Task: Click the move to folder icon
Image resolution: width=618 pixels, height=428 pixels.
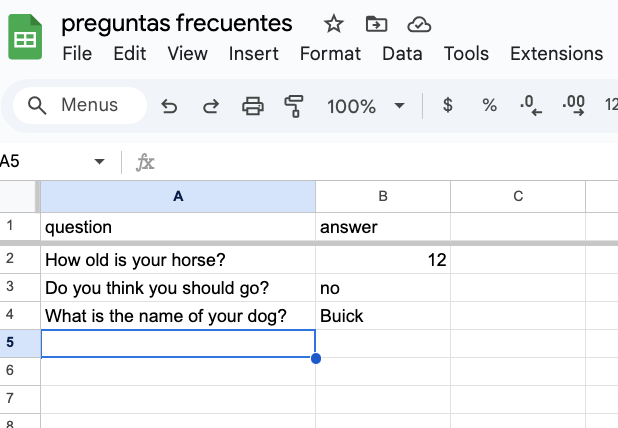Action: pos(377,24)
